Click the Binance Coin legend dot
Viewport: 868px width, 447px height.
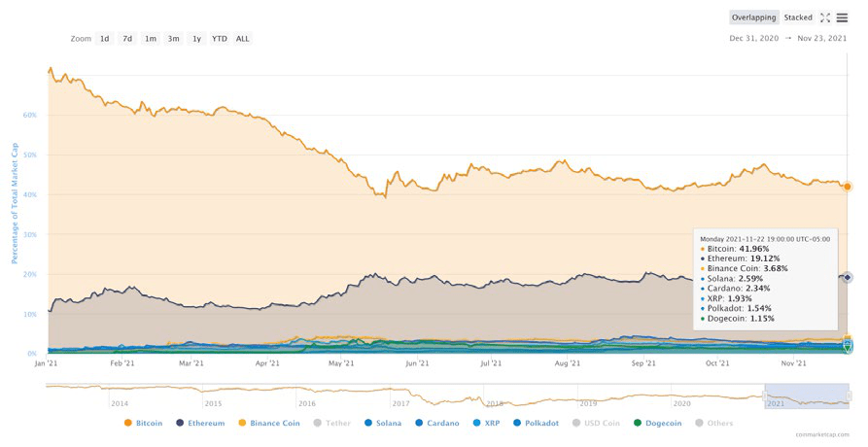point(242,423)
